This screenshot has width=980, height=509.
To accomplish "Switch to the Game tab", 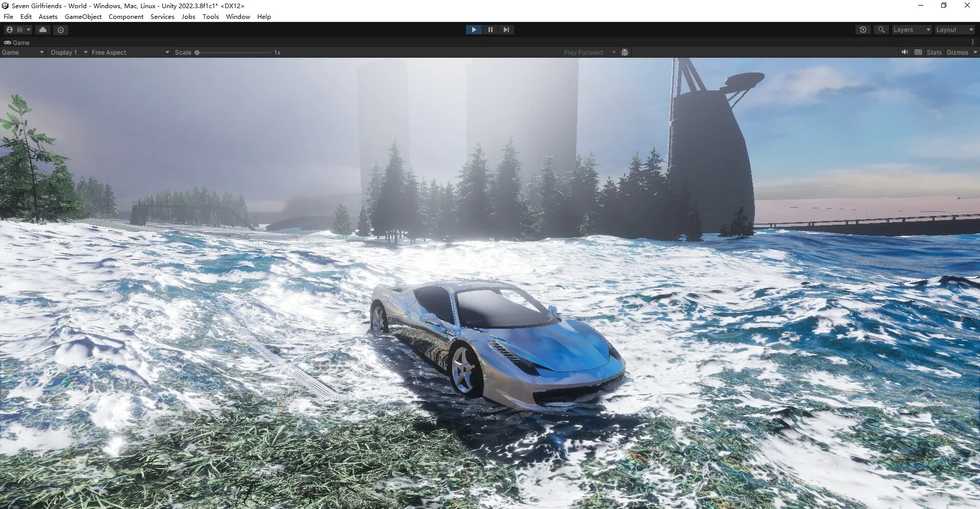I will 19,42.
